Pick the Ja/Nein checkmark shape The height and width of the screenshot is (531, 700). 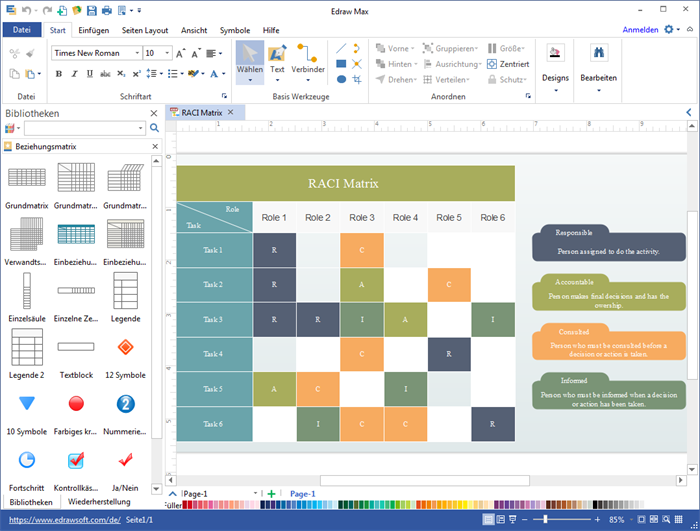[125, 467]
